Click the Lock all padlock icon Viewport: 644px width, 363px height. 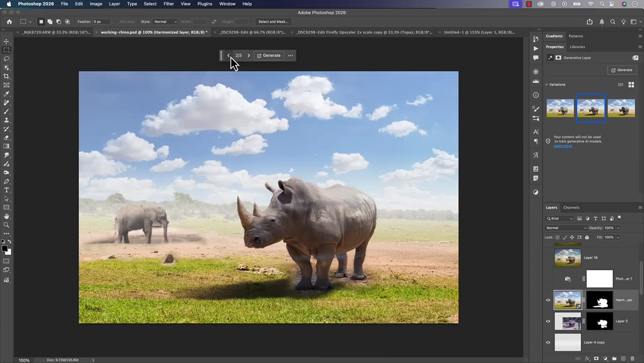click(x=587, y=237)
